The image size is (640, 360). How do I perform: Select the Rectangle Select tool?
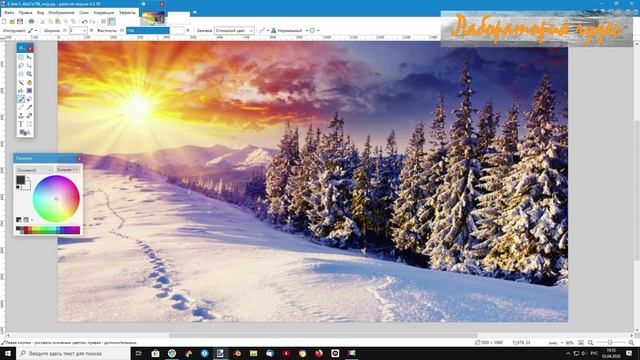click(21, 58)
